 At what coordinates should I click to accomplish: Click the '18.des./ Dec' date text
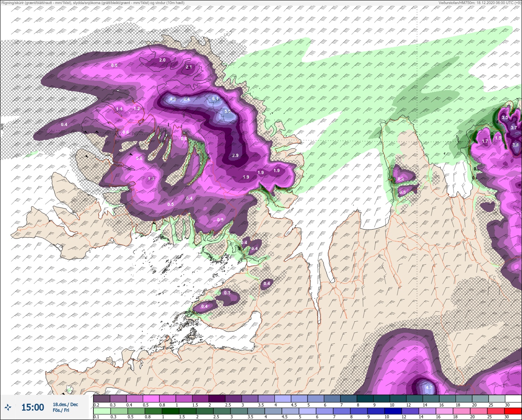(x=65, y=405)
